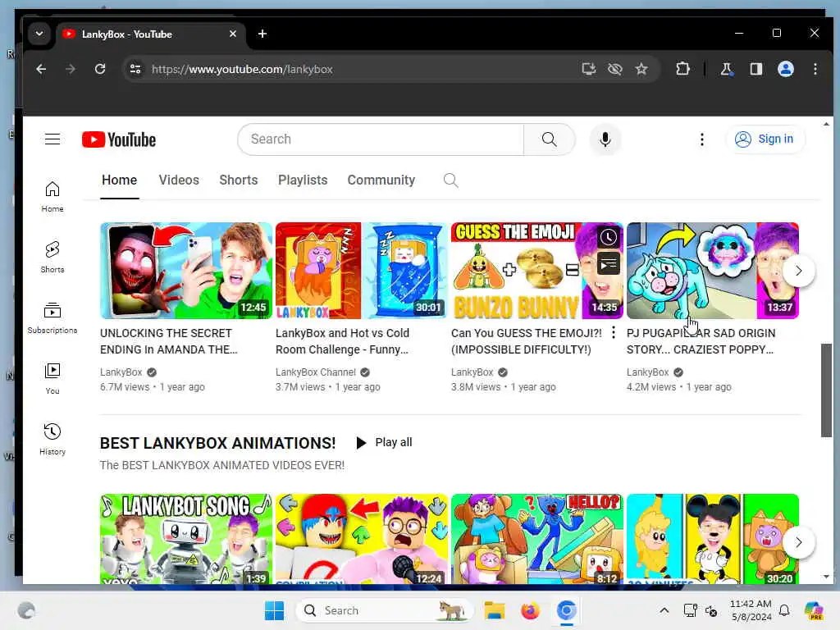Open the YouTube hamburger guide menu
Screen dimensions: 840x630
52,139
